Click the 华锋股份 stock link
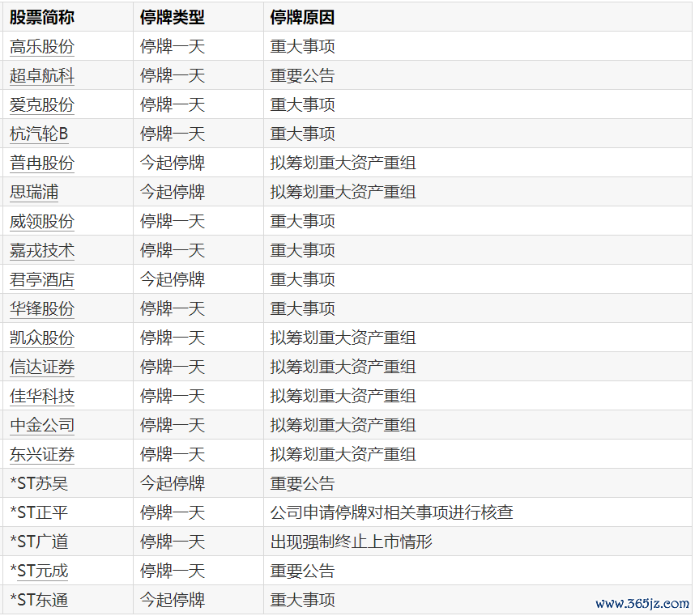This screenshot has height=616, width=695. [41, 309]
